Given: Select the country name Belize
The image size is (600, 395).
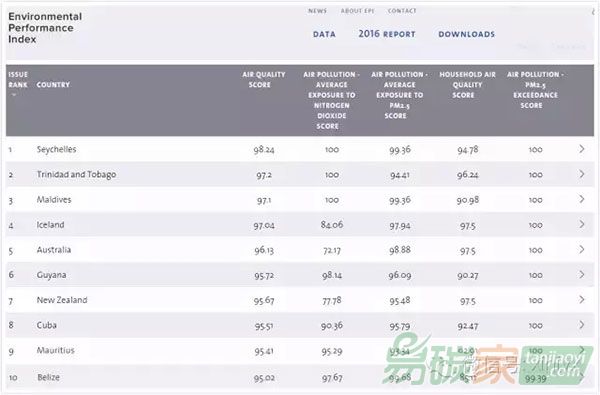Looking at the screenshot, I should click(48, 377).
